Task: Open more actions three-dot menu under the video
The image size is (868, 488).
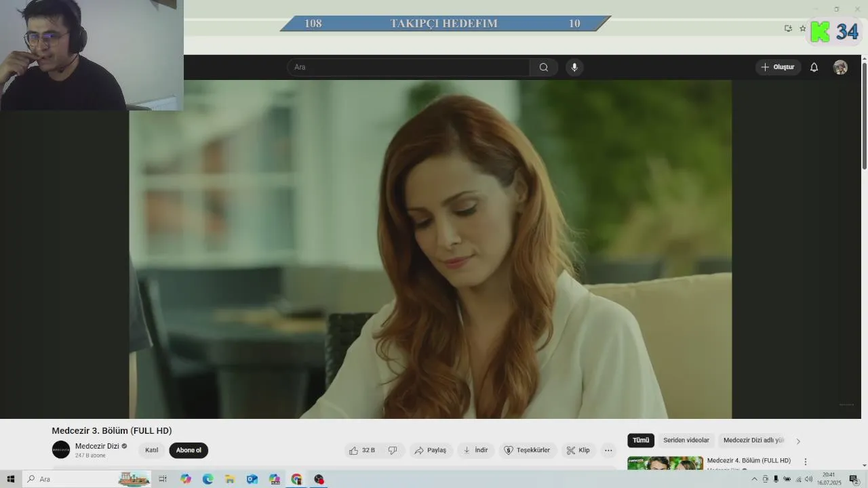Action: click(x=608, y=450)
